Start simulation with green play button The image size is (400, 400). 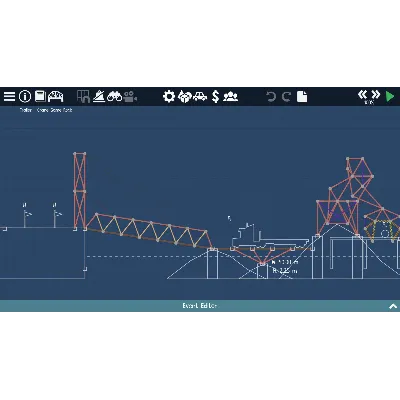pyautogui.click(x=390, y=97)
